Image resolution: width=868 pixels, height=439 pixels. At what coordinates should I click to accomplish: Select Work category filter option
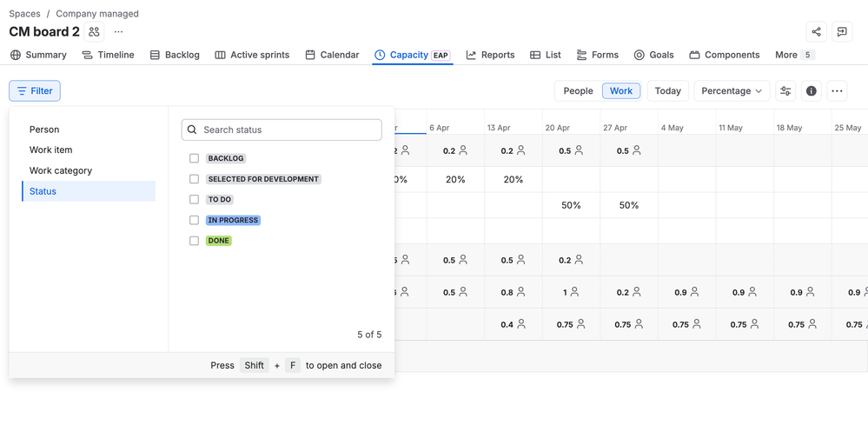(89, 170)
